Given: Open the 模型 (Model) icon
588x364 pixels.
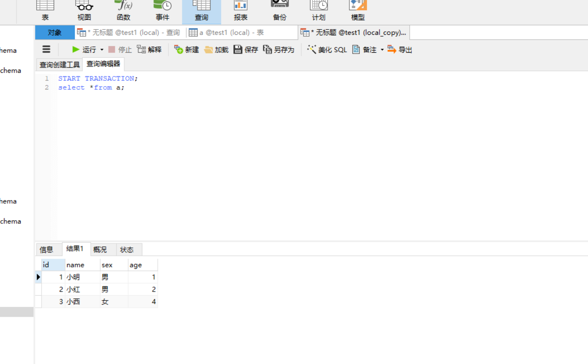Looking at the screenshot, I should point(358,11).
